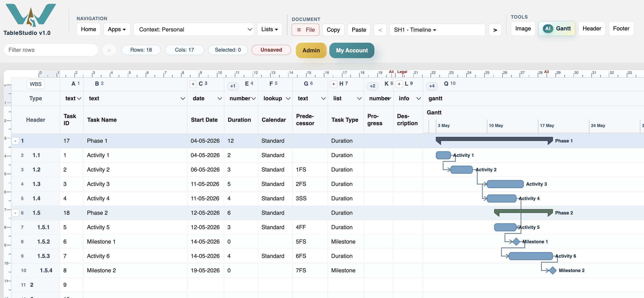Open the SH1 - Timeline sheet selector
This screenshot has width=644, height=298.
[x=437, y=30]
